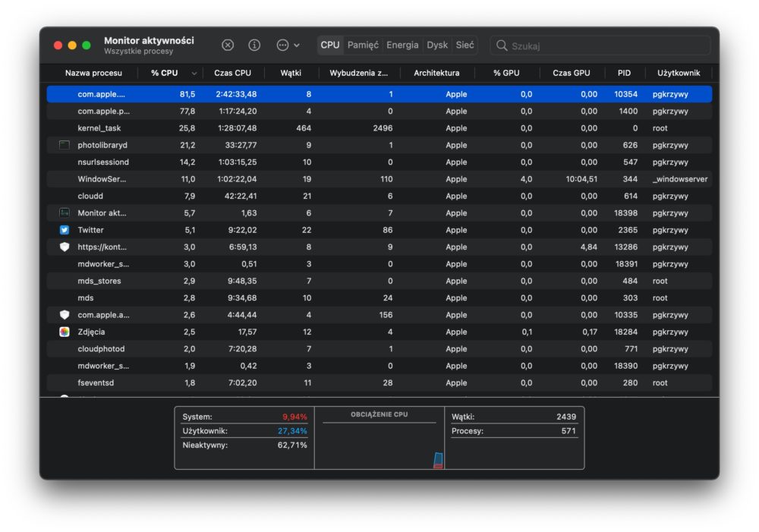Select the Zdjęcia process name

pyautogui.click(x=91, y=332)
